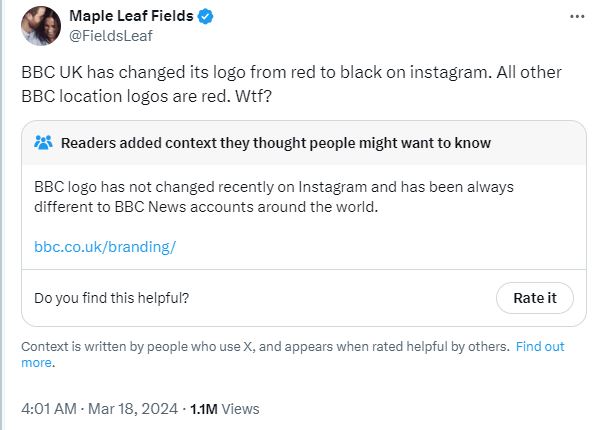Follow the bbc.co.uk/branding/ link
Viewport: 602px width, 430px height.
(x=104, y=246)
